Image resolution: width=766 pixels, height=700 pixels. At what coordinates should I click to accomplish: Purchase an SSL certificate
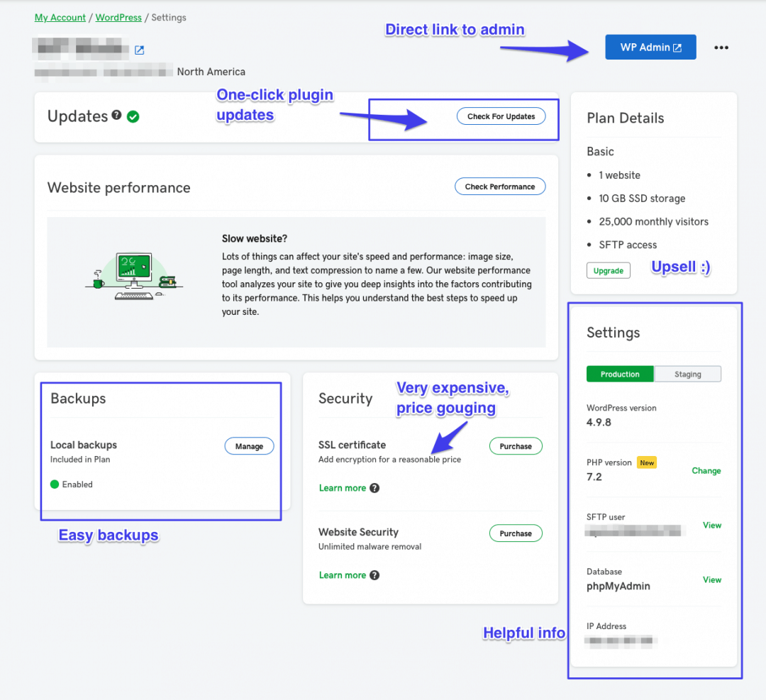pos(516,445)
